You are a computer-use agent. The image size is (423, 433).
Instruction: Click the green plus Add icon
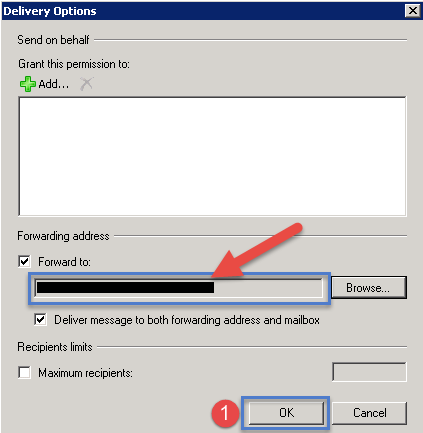27,84
